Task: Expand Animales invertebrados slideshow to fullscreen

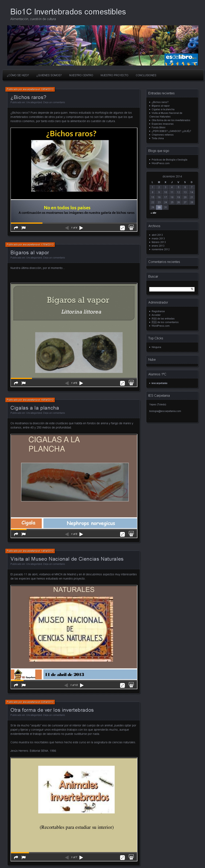Action: click(x=122, y=858)
